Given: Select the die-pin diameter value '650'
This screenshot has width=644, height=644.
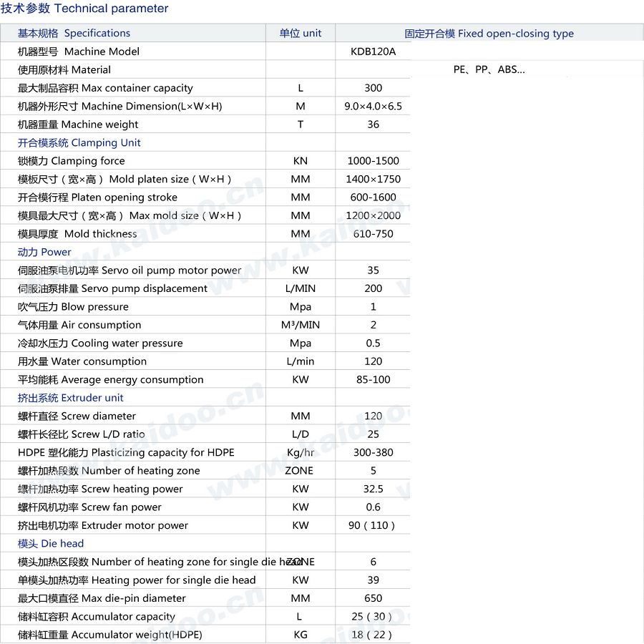Looking at the screenshot, I should coord(373,598).
